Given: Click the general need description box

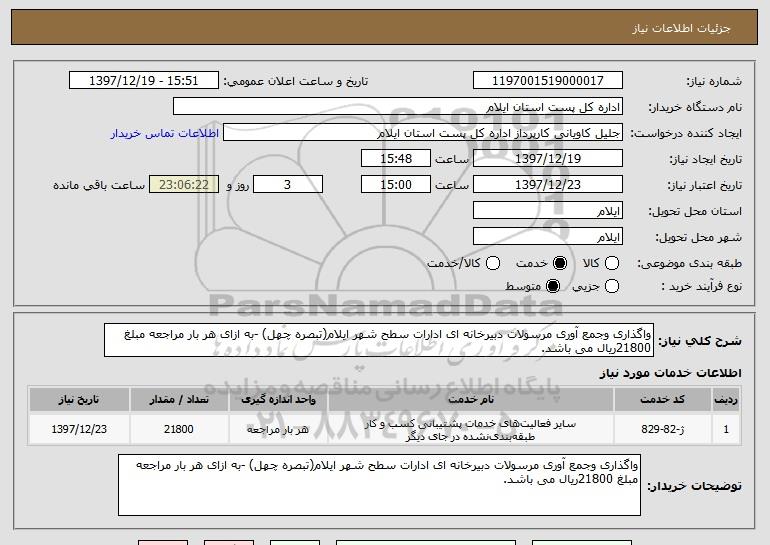Looking at the screenshot, I should 379,340.
